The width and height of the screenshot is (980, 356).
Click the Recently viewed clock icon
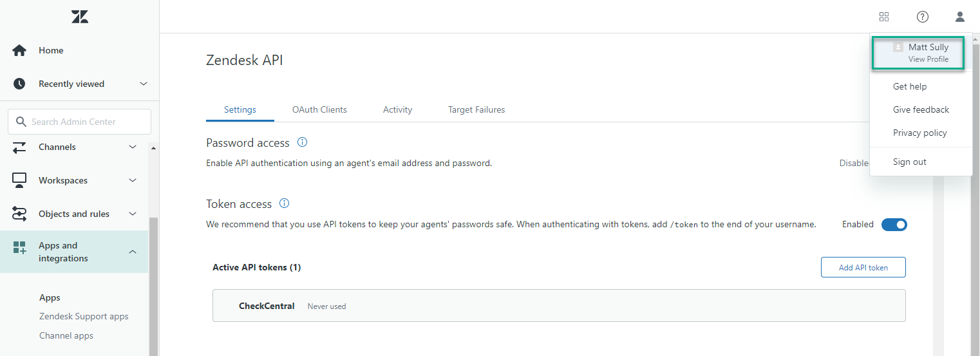(19, 84)
